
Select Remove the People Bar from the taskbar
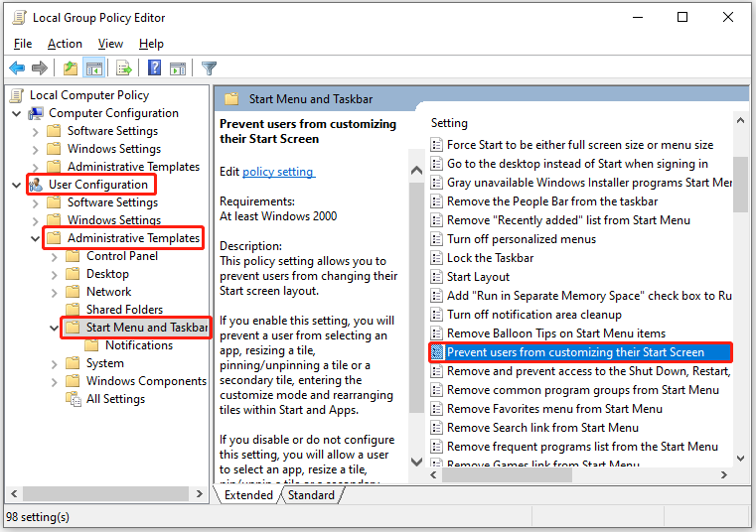(552, 201)
